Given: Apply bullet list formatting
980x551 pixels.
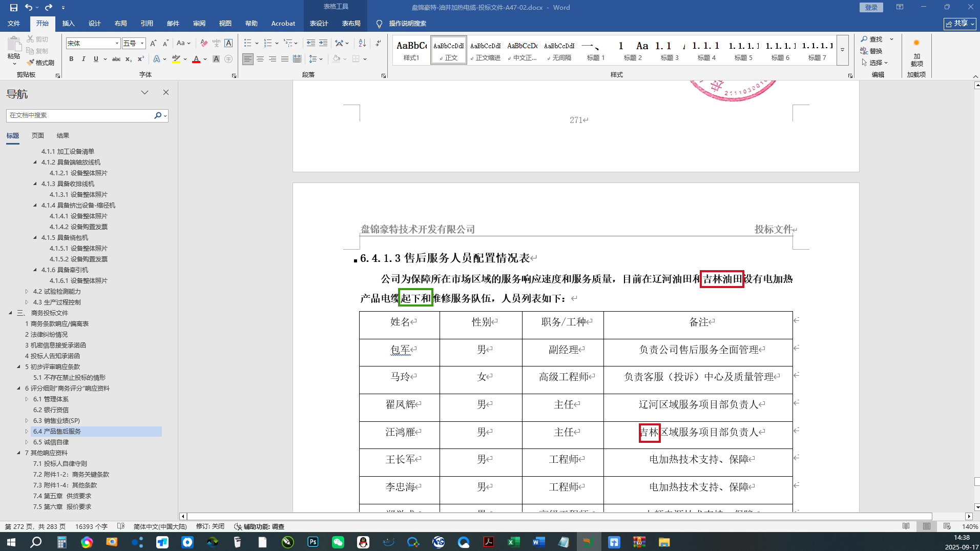Looking at the screenshot, I should [x=248, y=43].
